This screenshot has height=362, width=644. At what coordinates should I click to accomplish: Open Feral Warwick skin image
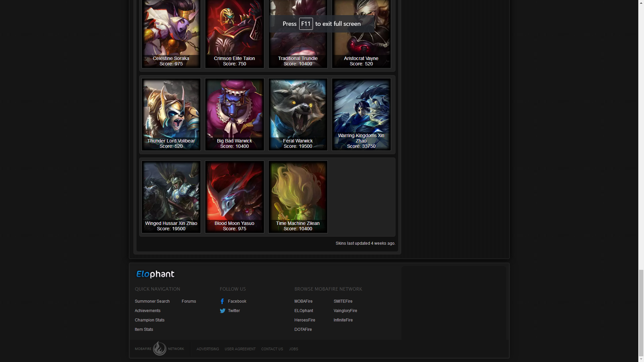pyautogui.click(x=298, y=114)
